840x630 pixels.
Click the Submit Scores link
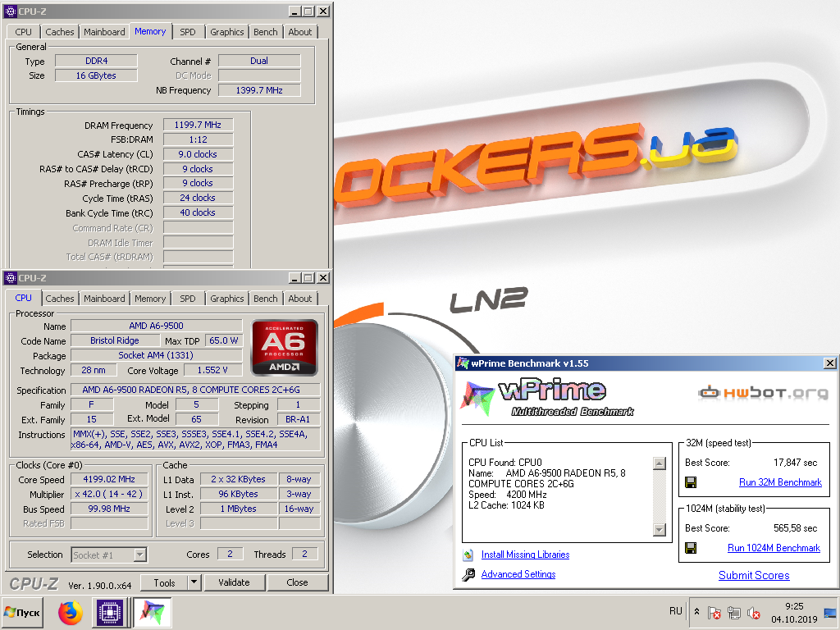[x=754, y=575]
